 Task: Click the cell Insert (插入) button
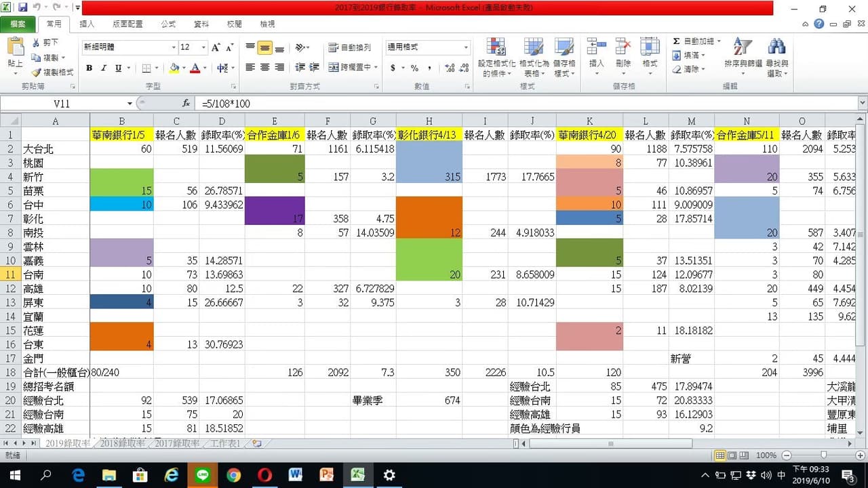point(596,58)
